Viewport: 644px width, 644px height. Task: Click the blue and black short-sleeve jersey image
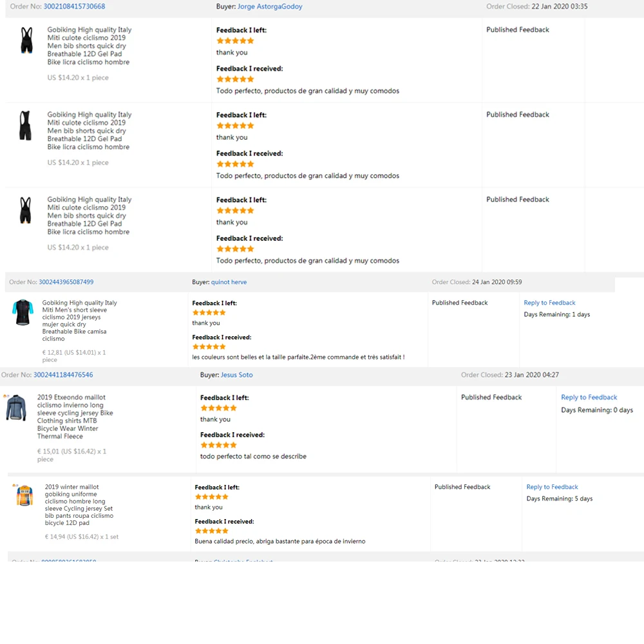tap(23, 313)
